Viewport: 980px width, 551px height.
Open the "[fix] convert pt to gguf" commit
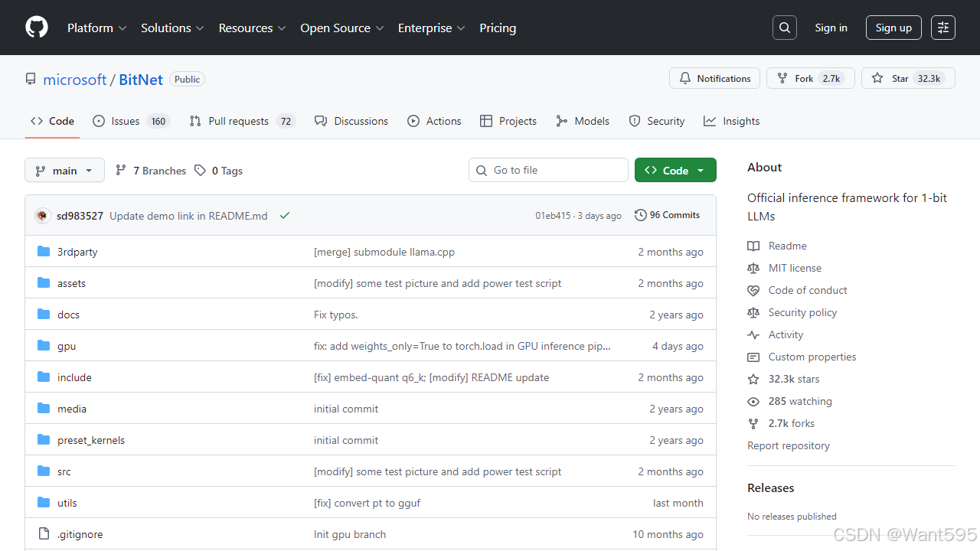tap(367, 503)
